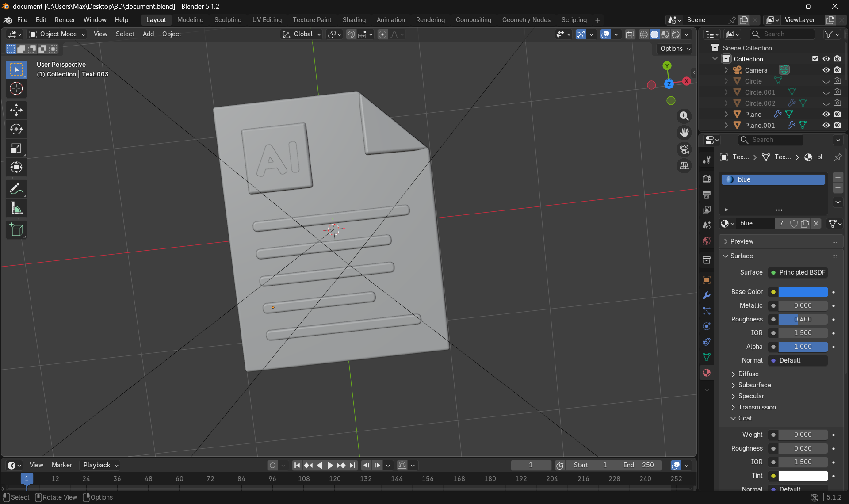Open the Object properties tab
This screenshot has width=849, height=504.
(x=707, y=280)
